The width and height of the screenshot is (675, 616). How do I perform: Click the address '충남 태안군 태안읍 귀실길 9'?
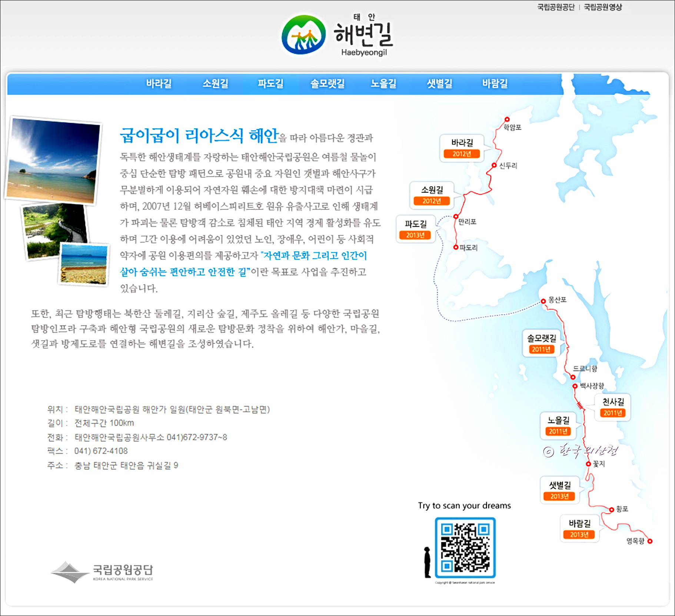126,466
